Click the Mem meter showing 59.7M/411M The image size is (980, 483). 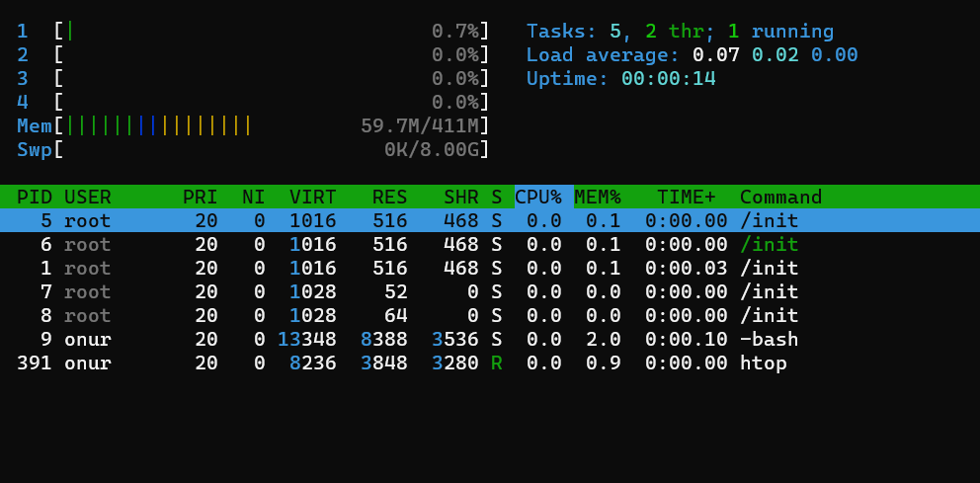(253, 125)
